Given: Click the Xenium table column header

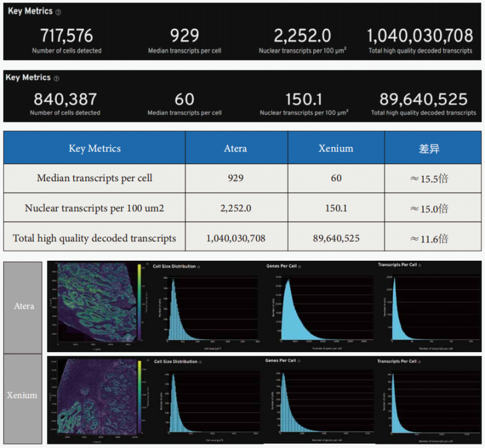Looking at the screenshot, I should pyautogui.click(x=336, y=148).
